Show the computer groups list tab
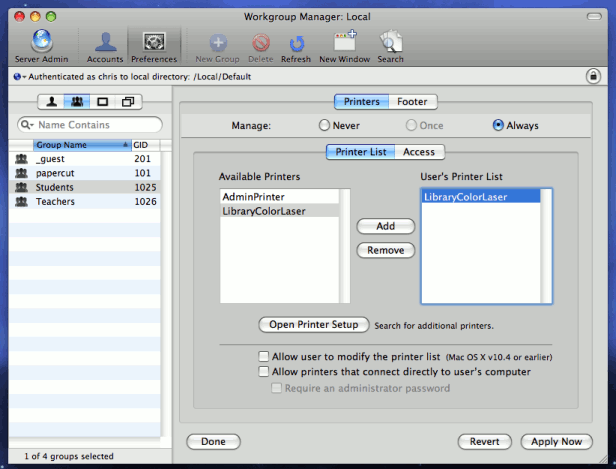 [128, 102]
